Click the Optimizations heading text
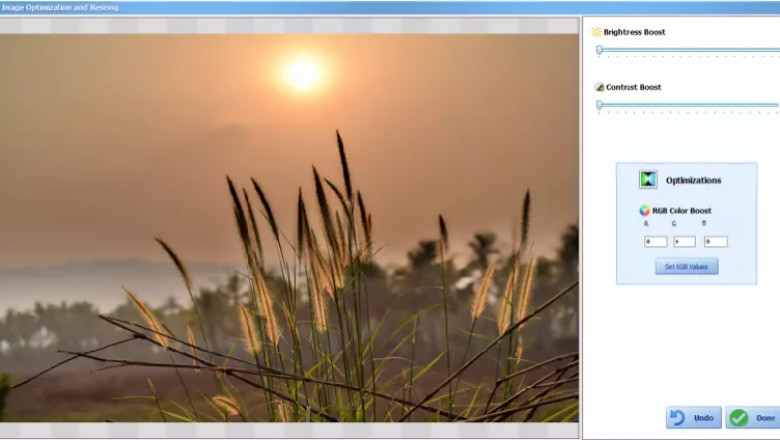The height and width of the screenshot is (440, 780). click(x=693, y=180)
